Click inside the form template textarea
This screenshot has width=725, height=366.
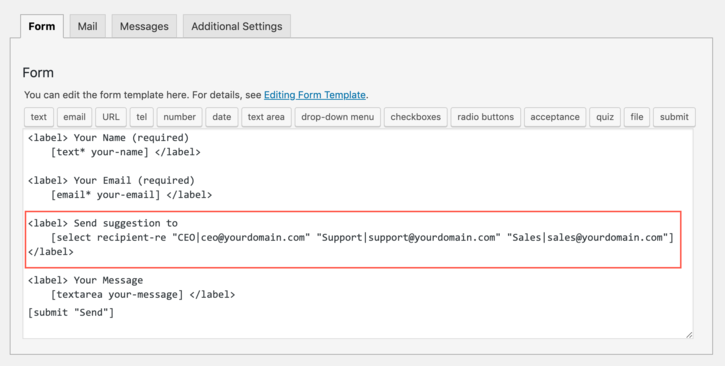[x=358, y=234]
